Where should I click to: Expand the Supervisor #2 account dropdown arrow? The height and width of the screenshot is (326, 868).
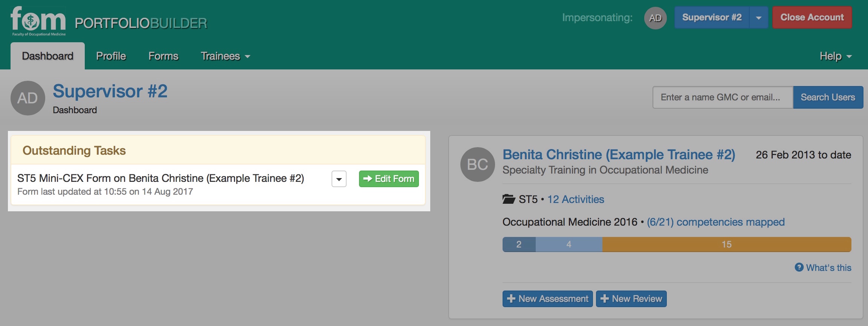[759, 18]
